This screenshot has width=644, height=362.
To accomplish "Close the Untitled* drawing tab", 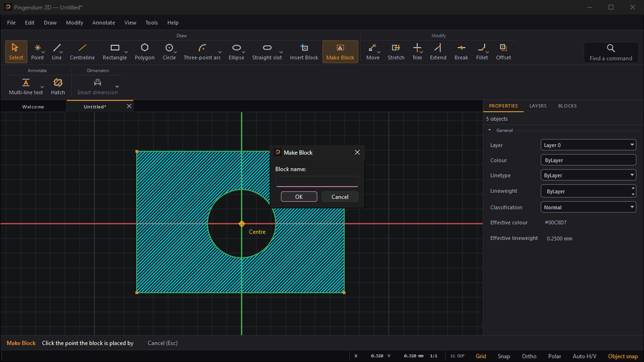I will 129,107.
